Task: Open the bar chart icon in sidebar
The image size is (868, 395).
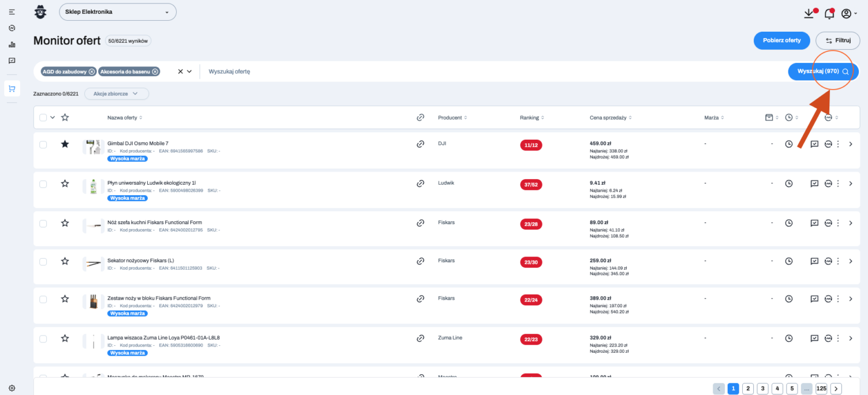Action: pos(12,44)
